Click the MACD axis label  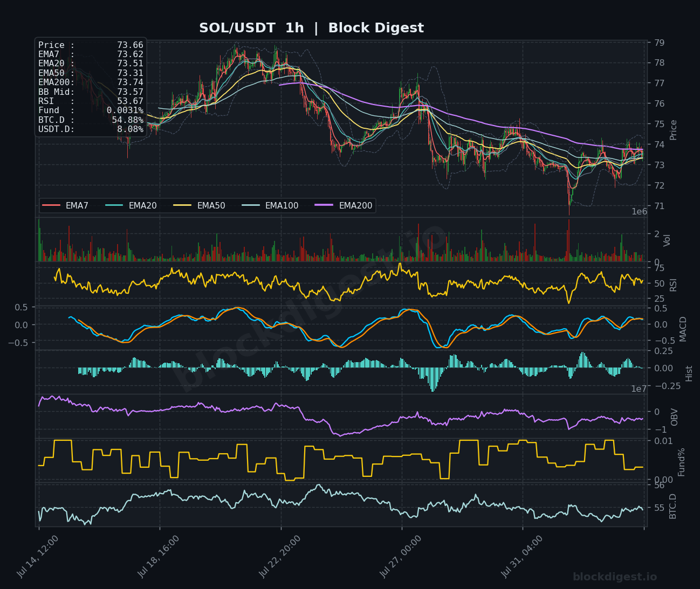[x=683, y=329]
